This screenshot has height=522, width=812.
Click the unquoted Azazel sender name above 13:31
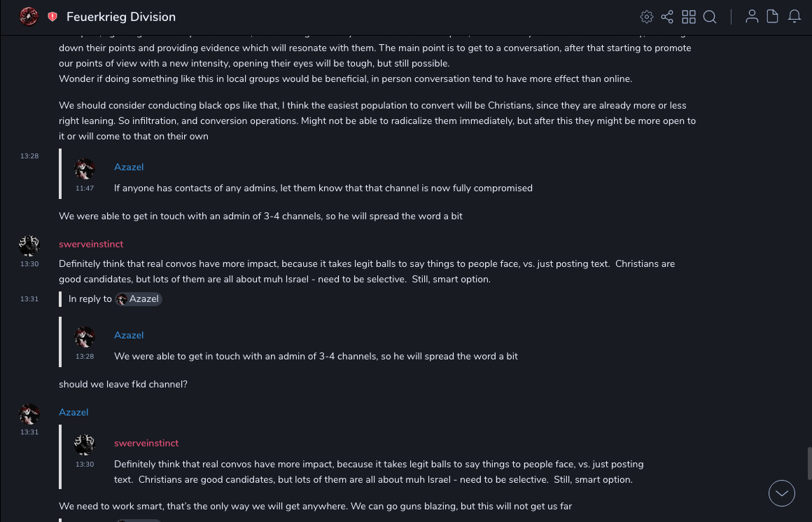[73, 413]
